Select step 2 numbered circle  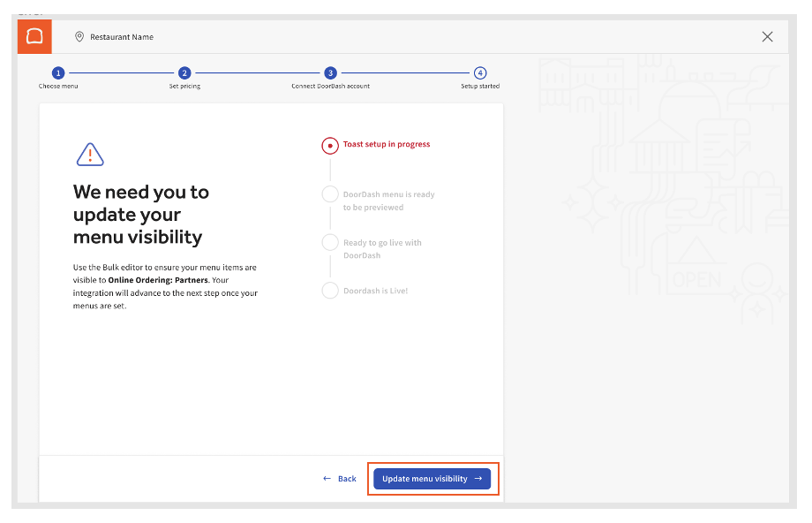pos(184,73)
